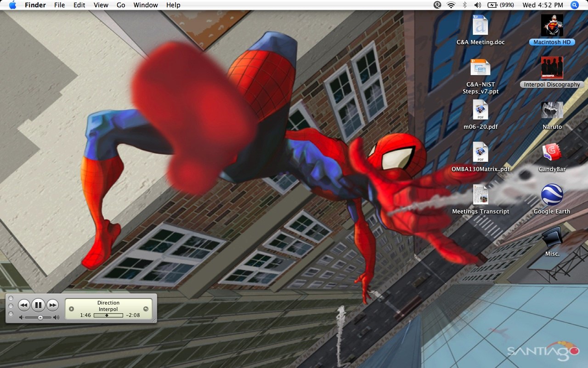Viewport: 588px width, 368px height.
Task: Adjust the iTunes volume slider knob
Action: [40, 317]
